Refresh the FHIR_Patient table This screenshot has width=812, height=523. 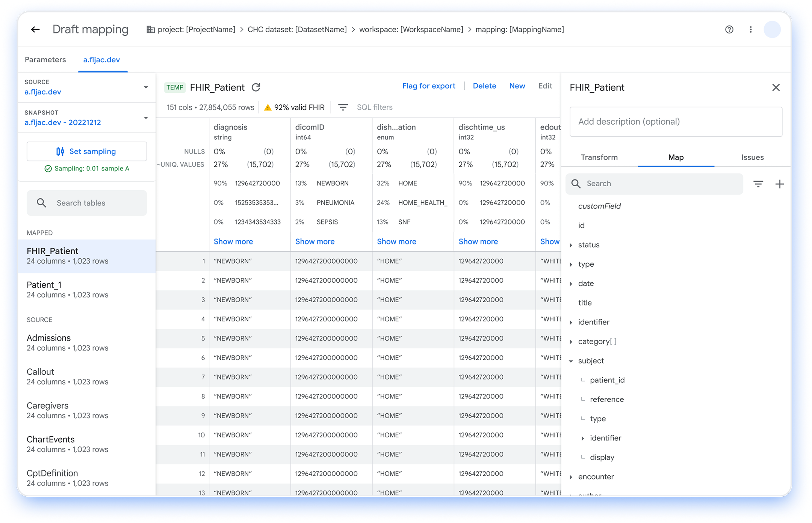point(256,87)
